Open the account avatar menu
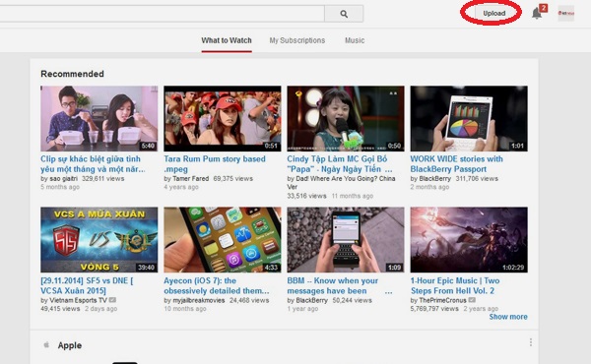This screenshot has width=591, height=364. [x=565, y=13]
